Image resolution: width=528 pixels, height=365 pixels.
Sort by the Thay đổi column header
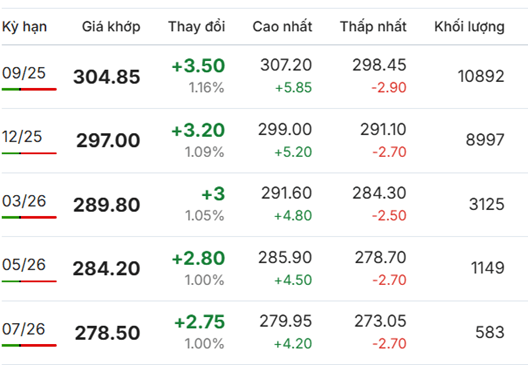pos(197,27)
